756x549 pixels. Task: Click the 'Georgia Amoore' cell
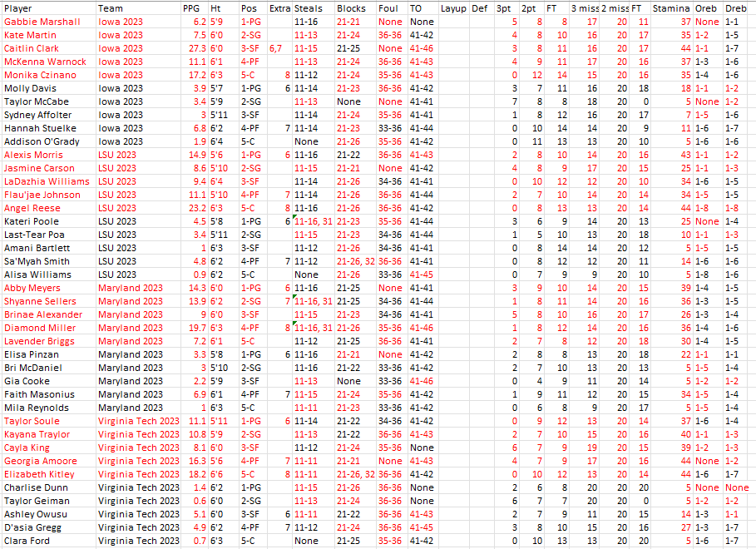pos(48,461)
